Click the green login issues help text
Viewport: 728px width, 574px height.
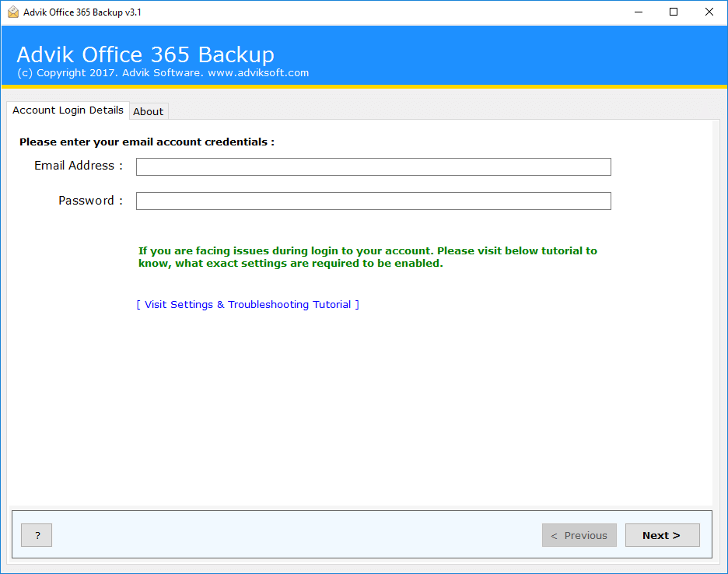pos(367,257)
